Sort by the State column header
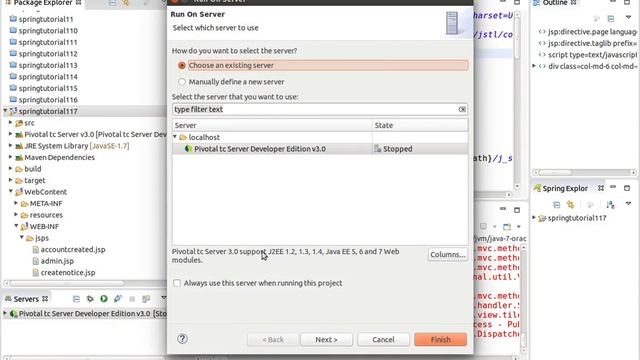Screen dimensions: 640x360 (x=420, y=125)
